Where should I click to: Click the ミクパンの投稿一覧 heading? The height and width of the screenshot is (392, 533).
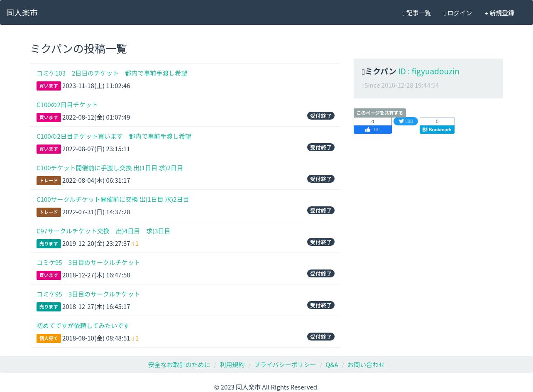click(x=78, y=49)
